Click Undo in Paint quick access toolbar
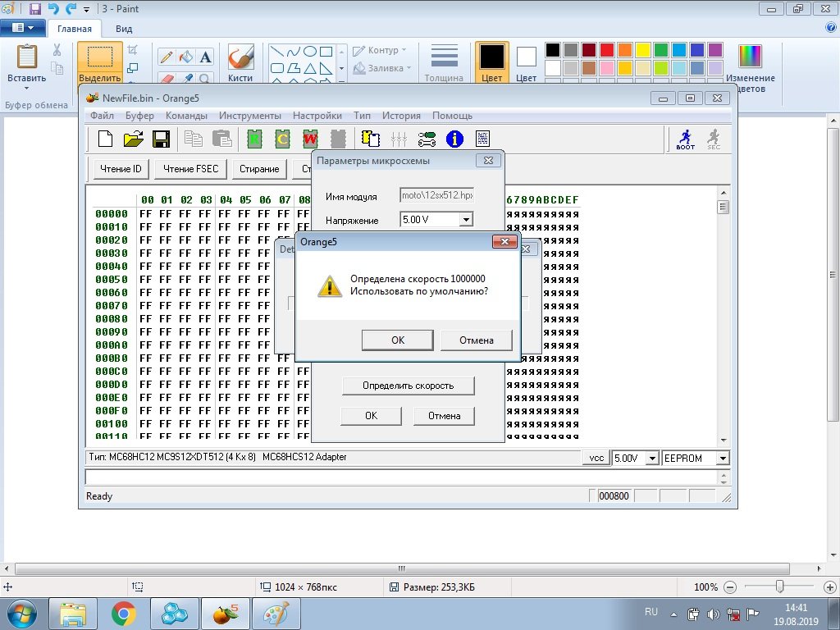840x630 pixels. click(52, 8)
